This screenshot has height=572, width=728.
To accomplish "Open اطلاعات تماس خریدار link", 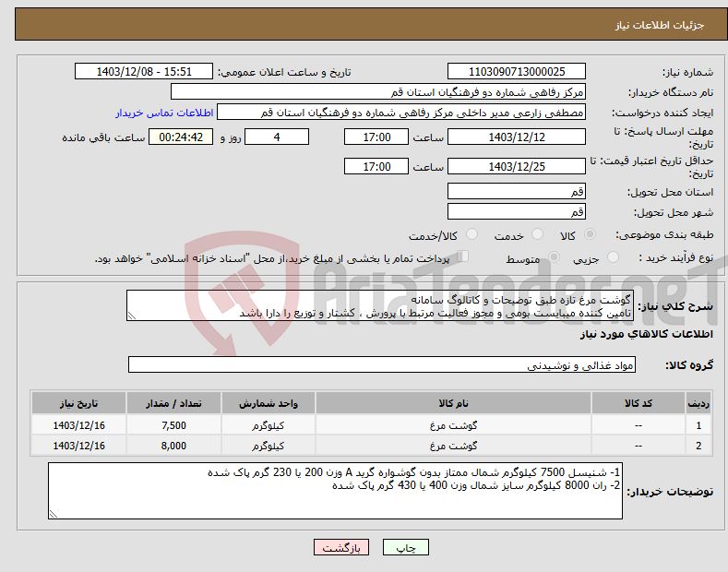I will point(164,113).
